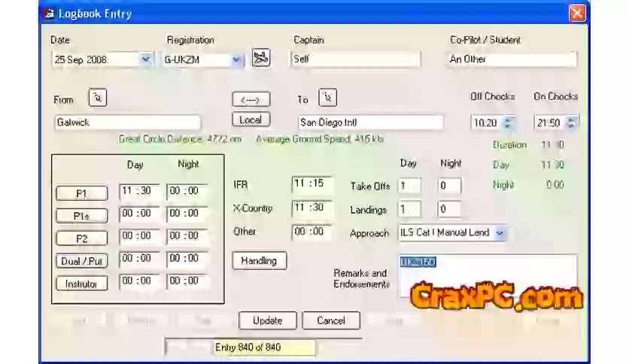This screenshot has height=364, width=629.
Task: Click the IFR time field 11:15
Action: point(311,184)
